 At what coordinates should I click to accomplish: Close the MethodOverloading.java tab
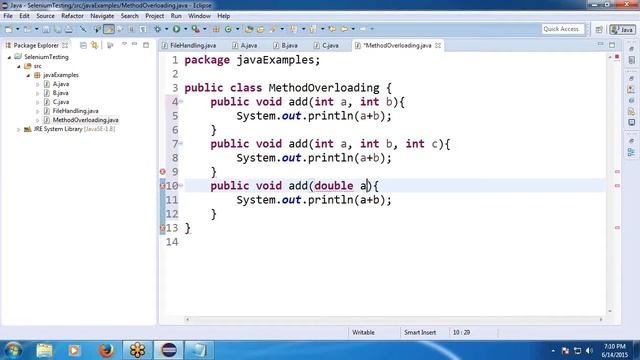[438, 45]
